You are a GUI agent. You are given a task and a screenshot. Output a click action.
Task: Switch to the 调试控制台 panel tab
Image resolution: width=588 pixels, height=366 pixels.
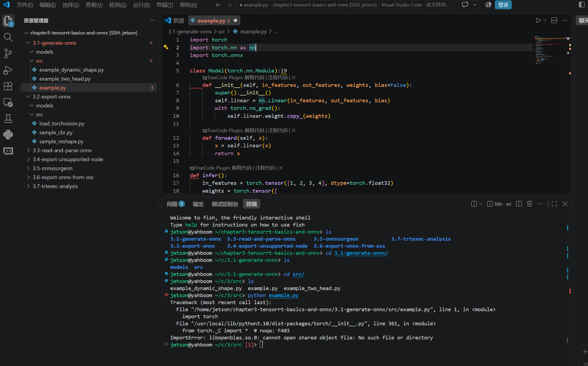click(225, 204)
